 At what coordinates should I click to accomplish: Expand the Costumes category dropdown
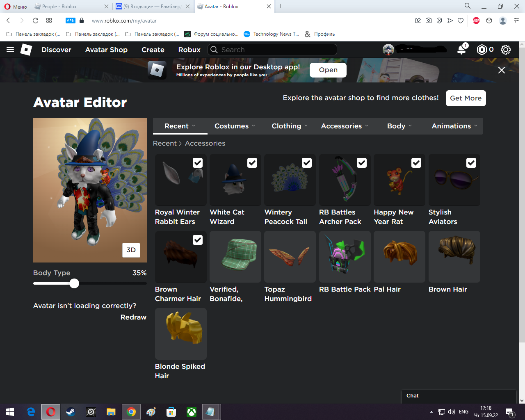(235, 126)
